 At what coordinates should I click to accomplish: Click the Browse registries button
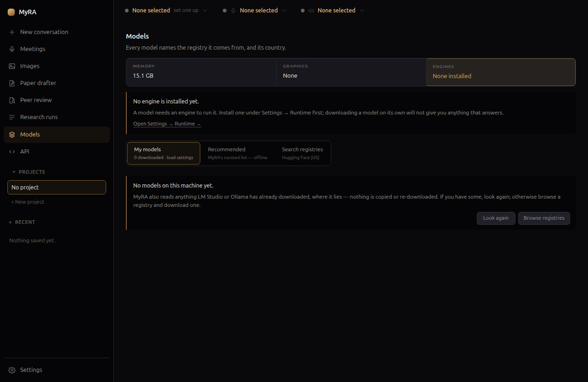pyautogui.click(x=544, y=218)
